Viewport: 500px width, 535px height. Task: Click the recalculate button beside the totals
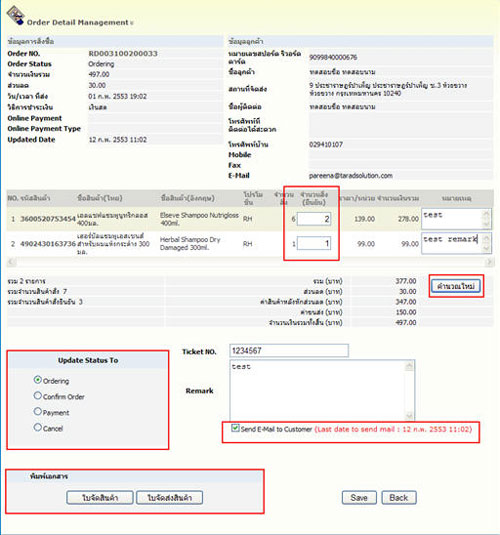click(x=456, y=286)
